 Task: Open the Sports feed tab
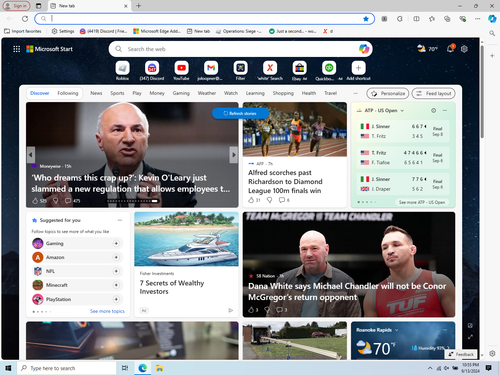click(117, 93)
